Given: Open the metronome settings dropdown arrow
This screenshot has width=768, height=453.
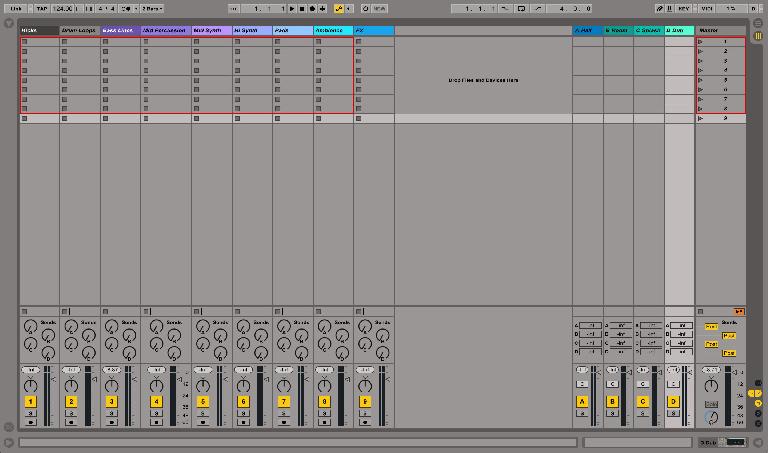Looking at the screenshot, I should [x=136, y=8].
